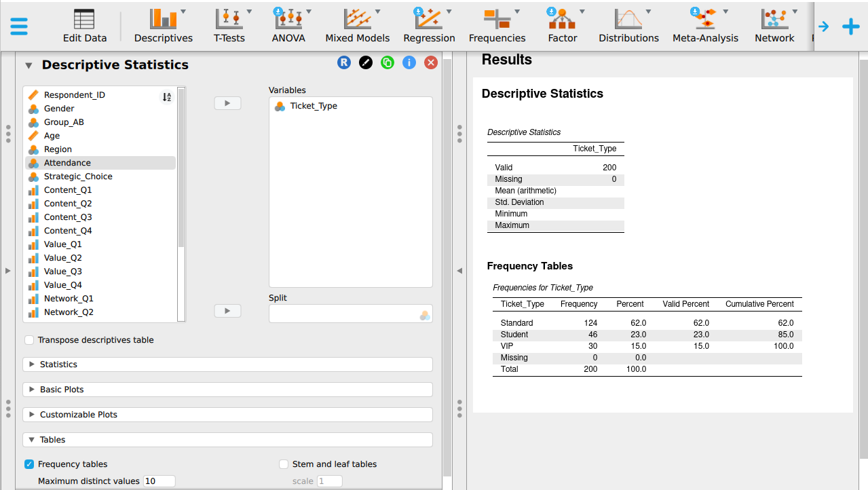
Task: Open the T-Tests module menu
Action: click(x=229, y=26)
